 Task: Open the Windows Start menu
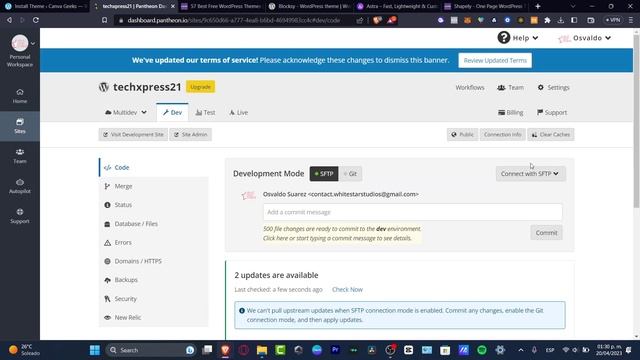(x=95, y=350)
